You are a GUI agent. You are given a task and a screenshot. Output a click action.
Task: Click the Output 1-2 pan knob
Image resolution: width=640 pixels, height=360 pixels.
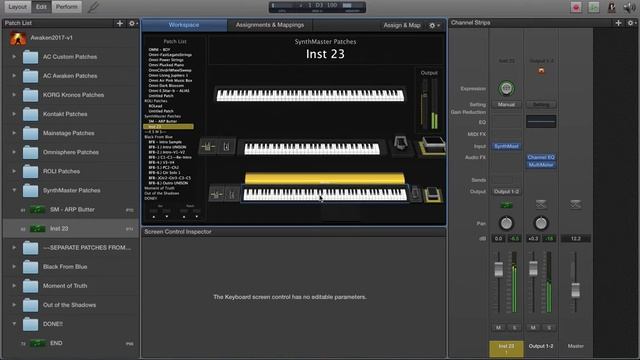(x=541, y=223)
